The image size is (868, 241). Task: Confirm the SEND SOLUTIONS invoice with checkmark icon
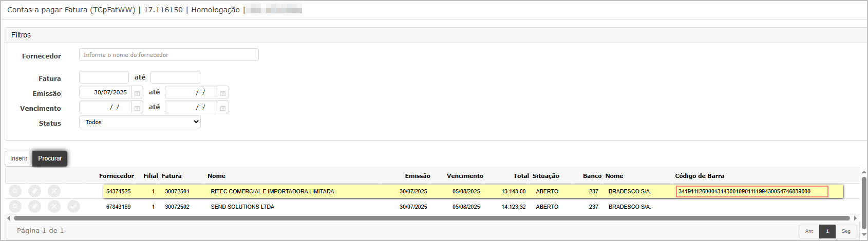coord(73,207)
